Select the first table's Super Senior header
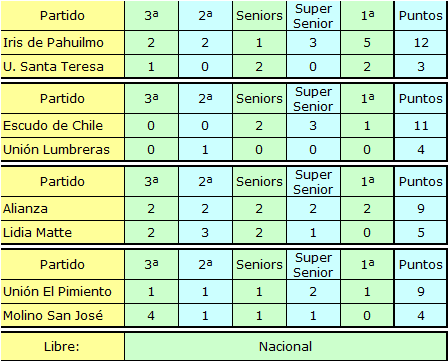This screenshot has height=361, width=448. pos(313,16)
